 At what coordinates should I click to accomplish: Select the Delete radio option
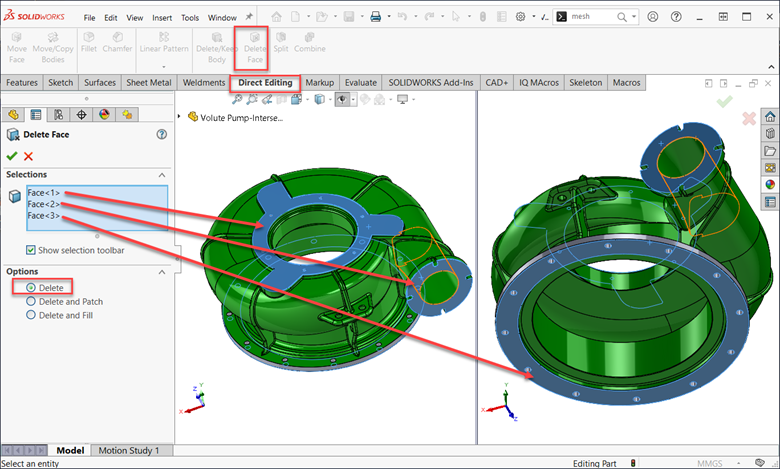pyautogui.click(x=31, y=287)
